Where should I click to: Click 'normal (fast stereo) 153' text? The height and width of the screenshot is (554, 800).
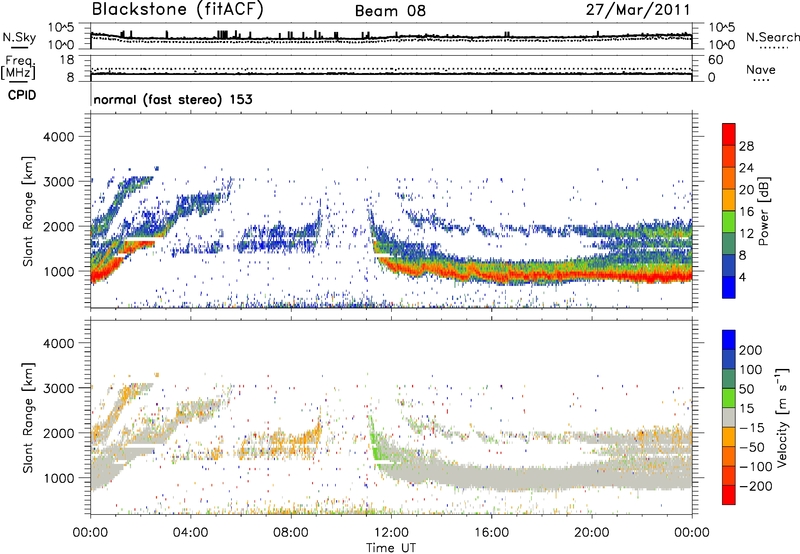click(173, 99)
